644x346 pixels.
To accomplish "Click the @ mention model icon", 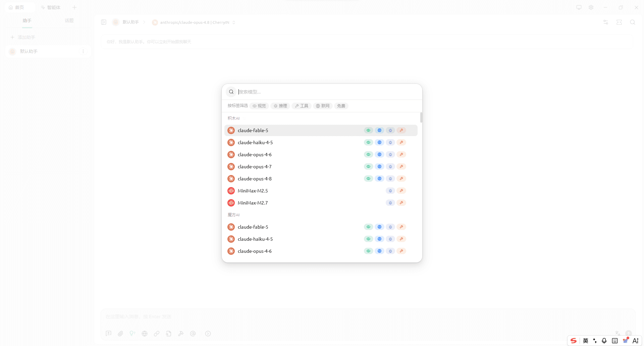I will coord(193,334).
